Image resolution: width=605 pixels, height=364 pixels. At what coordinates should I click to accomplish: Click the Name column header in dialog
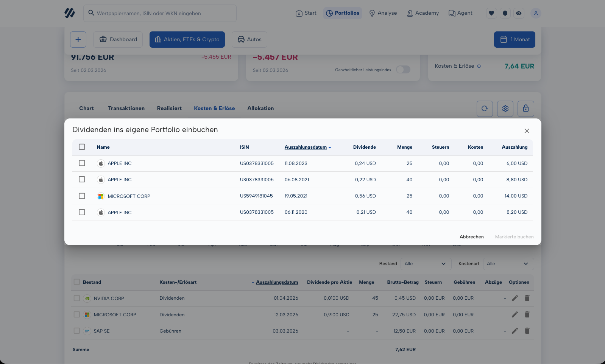(x=103, y=147)
